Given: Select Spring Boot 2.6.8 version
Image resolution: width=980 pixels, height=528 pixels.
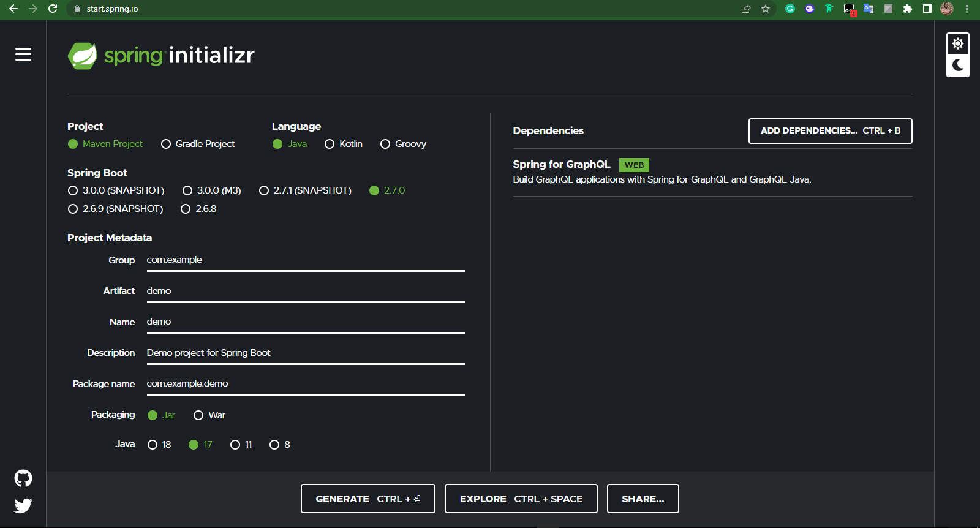Looking at the screenshot, I should pyautogui.click(x=186, y=209).
